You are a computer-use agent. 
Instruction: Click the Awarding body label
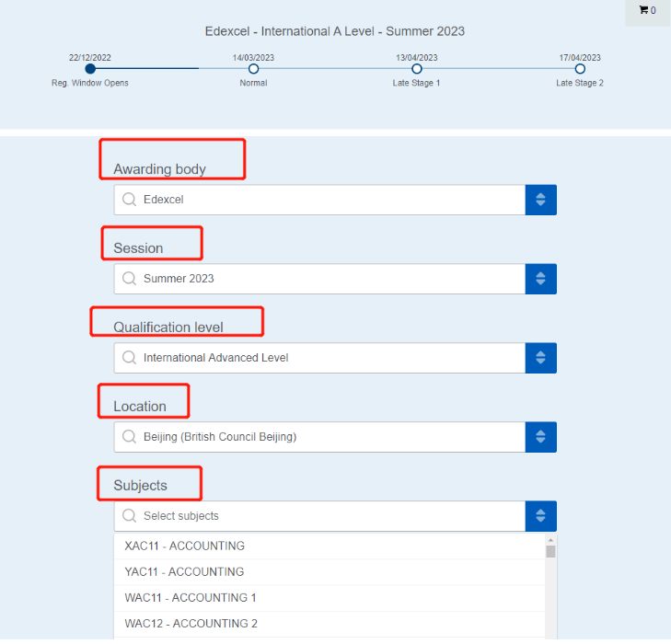coord(159,169)
